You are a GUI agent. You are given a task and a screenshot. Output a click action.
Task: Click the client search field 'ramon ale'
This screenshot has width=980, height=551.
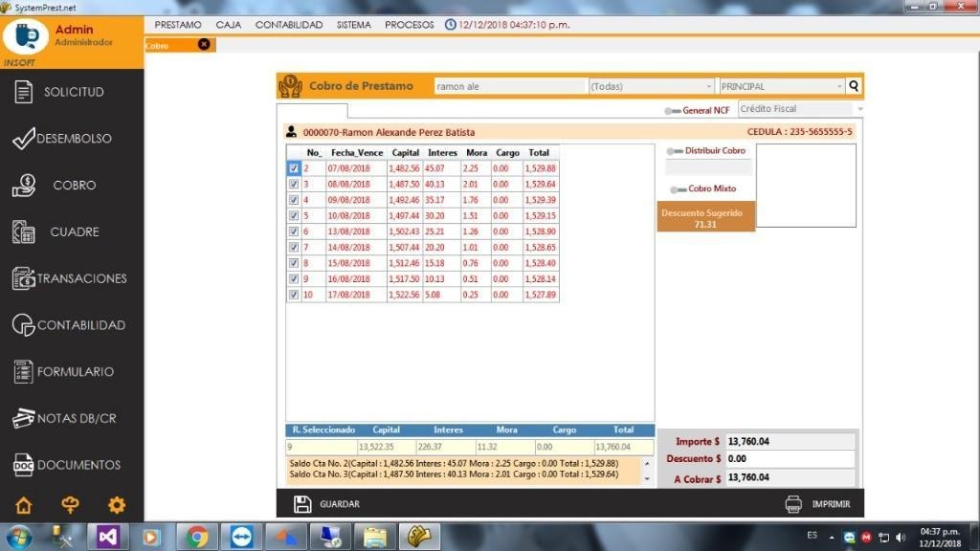[x=511, y=86]
